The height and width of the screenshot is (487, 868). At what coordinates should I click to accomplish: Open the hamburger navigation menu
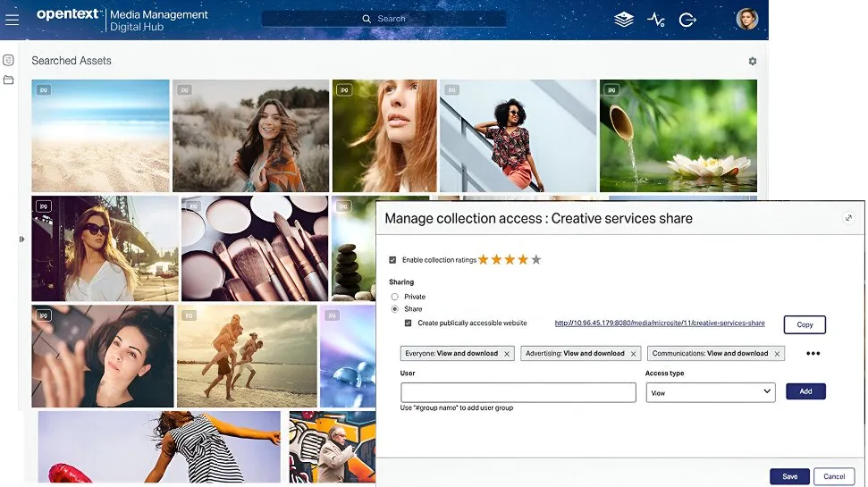(x=12, y=20)
